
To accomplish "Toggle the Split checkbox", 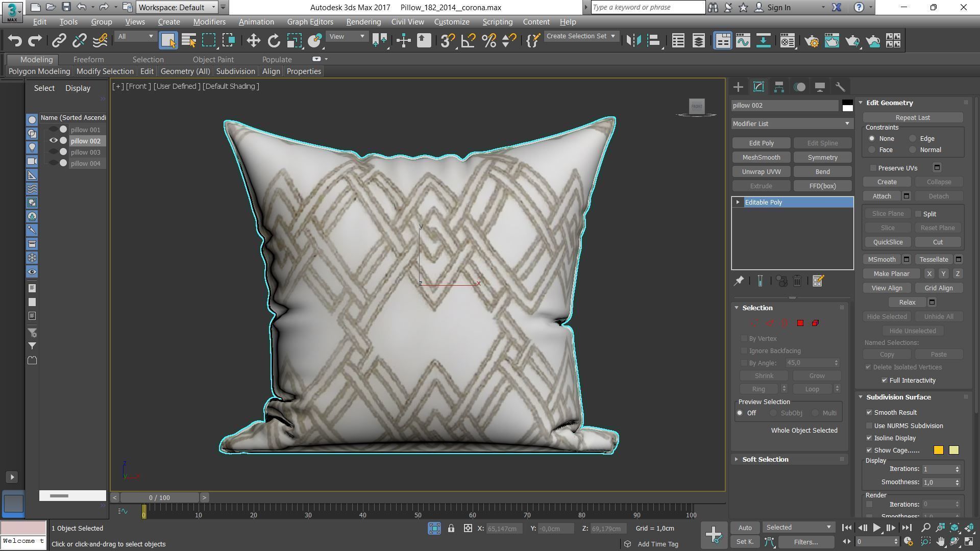I will pyautogui.click(x=918, y=214).
